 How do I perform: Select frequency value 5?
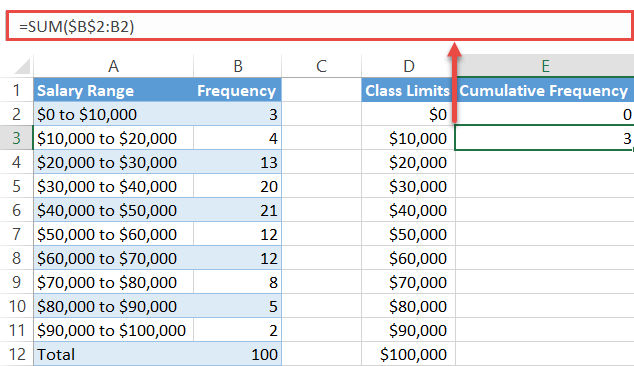(x=238, y=306)
